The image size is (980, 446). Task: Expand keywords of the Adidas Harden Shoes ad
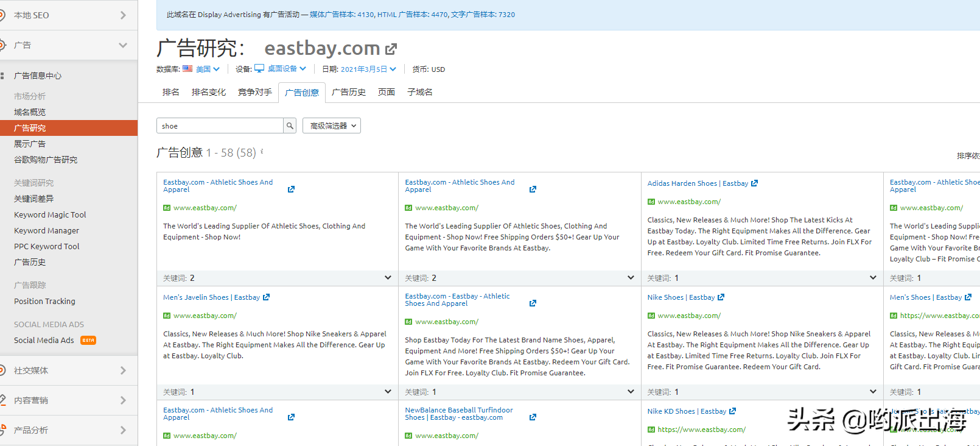click(x=873, y=278)
